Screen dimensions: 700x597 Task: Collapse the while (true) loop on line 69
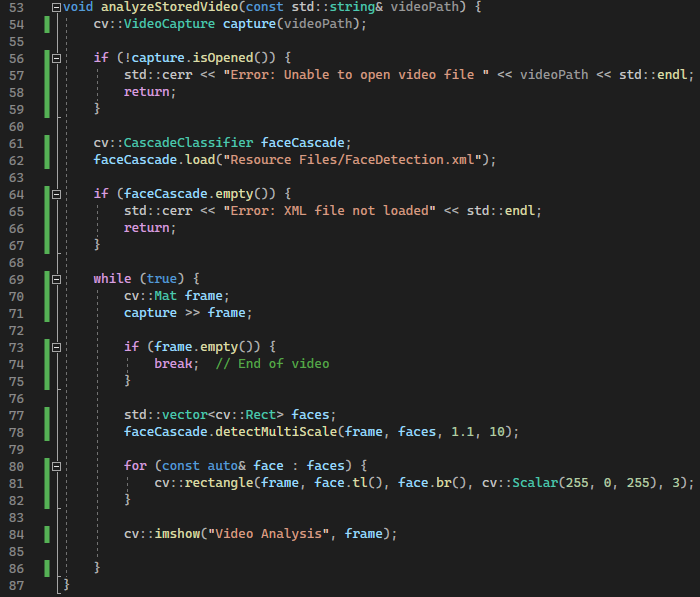coord(56,279)
